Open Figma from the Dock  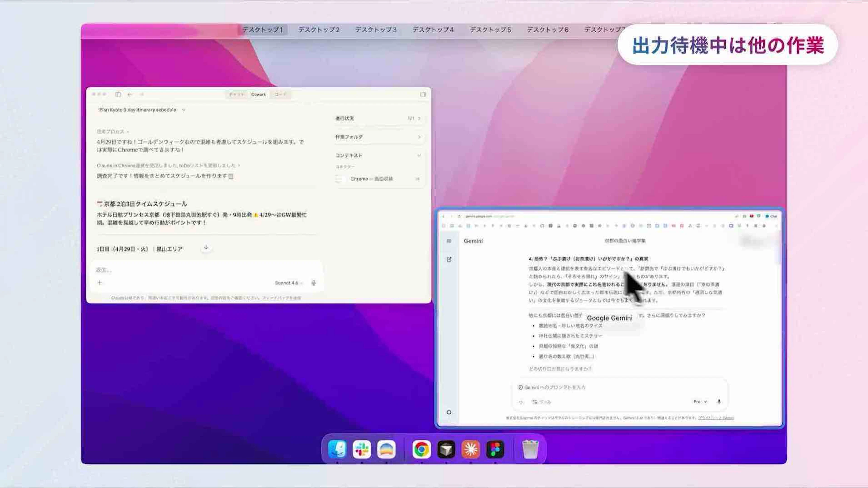[495, 449]
